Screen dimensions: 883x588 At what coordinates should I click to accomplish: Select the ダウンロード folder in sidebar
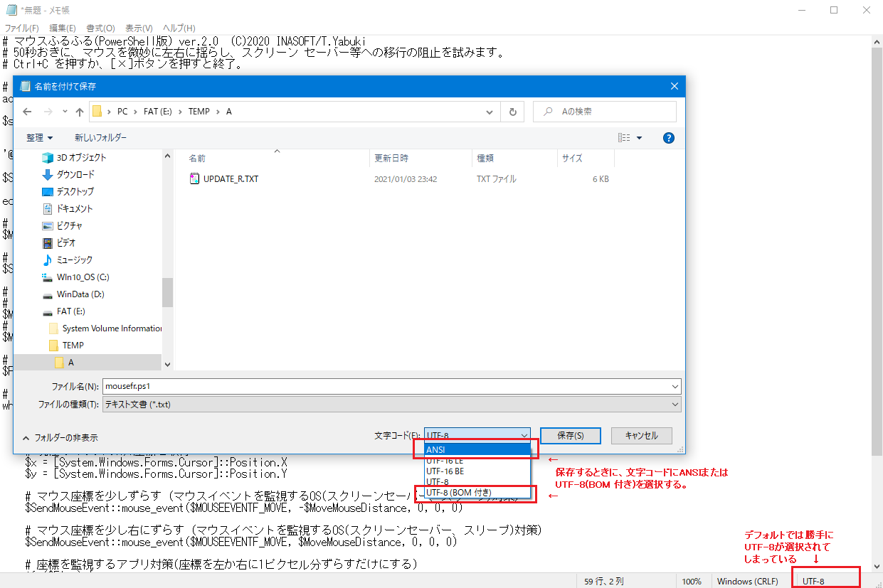click(x=75, y=174)
